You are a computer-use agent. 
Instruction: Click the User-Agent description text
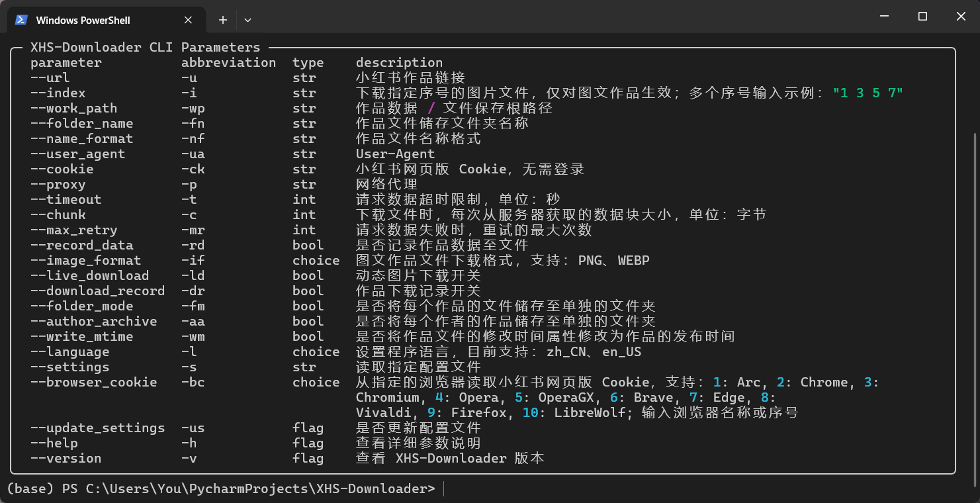tap(395, 154)
